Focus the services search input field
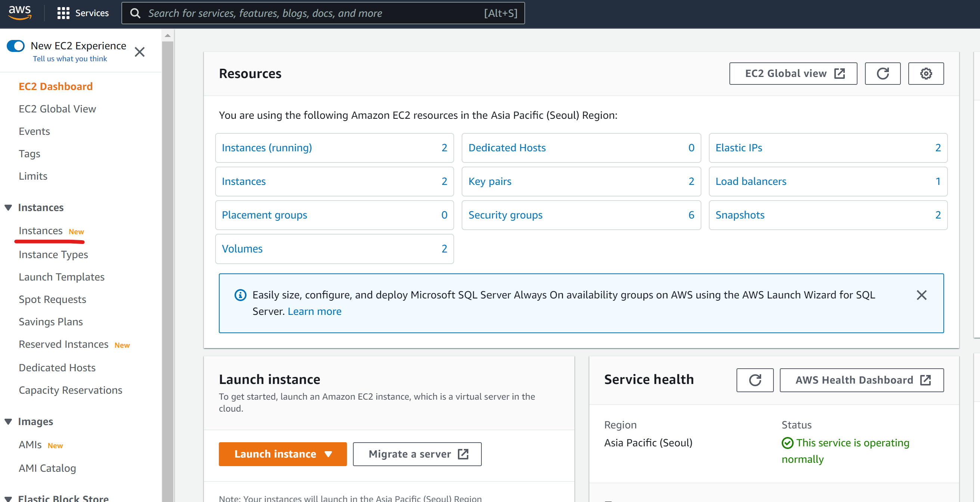This screenshot has width=980, height=502. (x=323, y=13)
